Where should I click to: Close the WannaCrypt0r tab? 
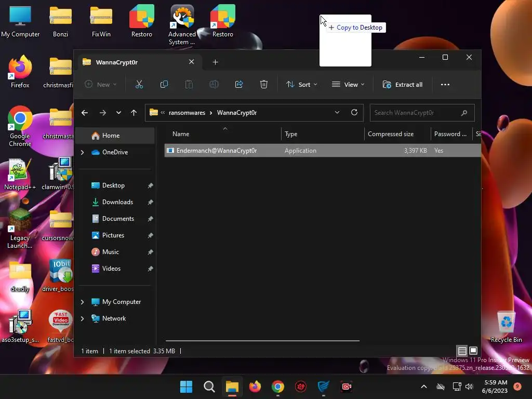click(191, 62)
